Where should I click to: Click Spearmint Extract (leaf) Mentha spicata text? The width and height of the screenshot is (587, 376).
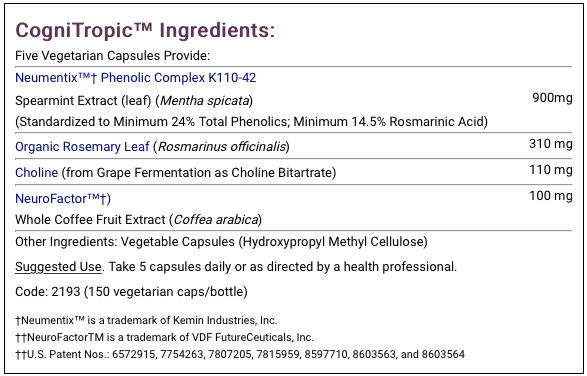(134, 101)
